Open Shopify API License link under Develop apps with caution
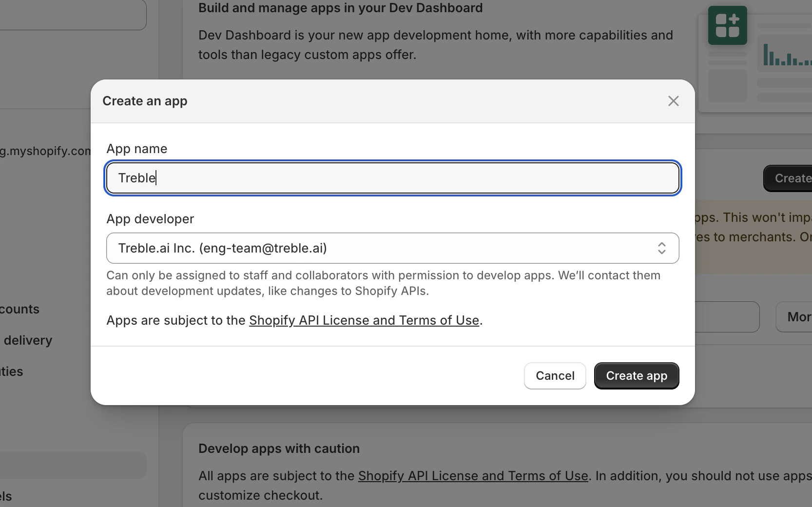The width and height of the screenshot is (812, 507). [x=473, y=476]
